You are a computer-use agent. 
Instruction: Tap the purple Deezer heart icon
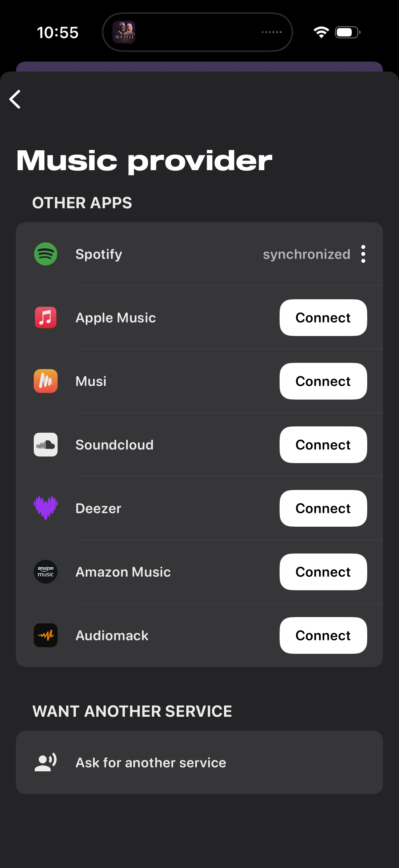(45, 508)
